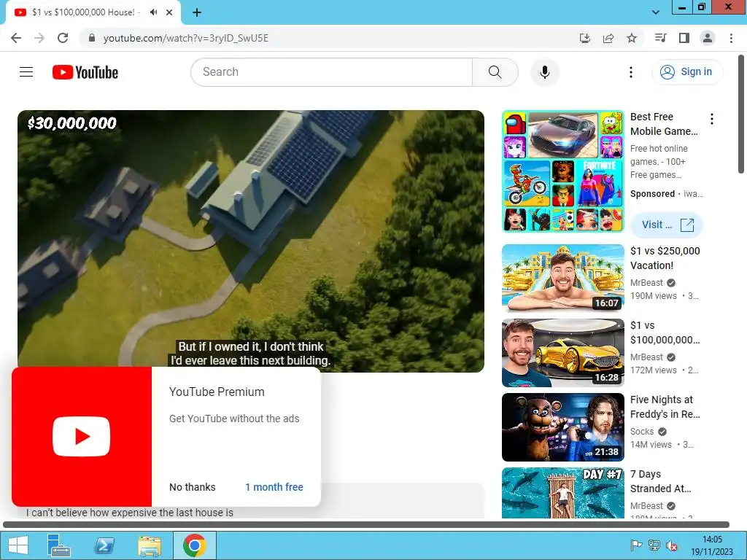Open $1 vs $250,000 Vacation thumbnail
The image size is (747, 560).
tap(562, 278)
